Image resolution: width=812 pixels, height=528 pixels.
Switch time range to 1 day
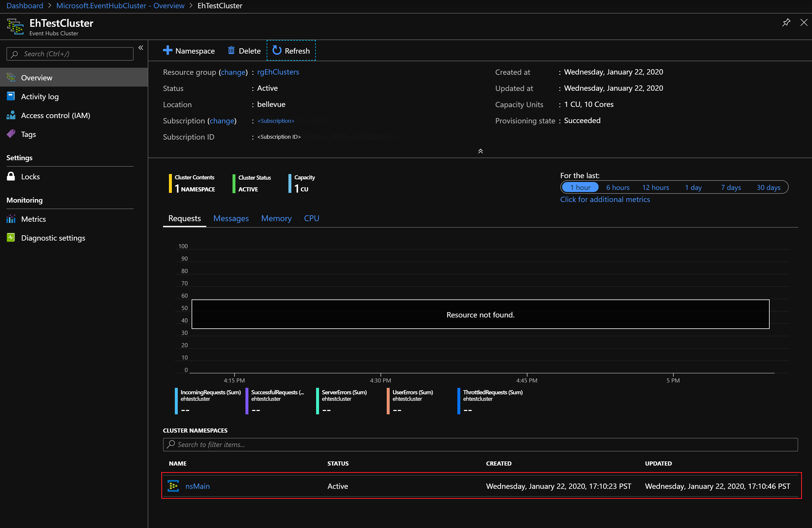[693, 187]
